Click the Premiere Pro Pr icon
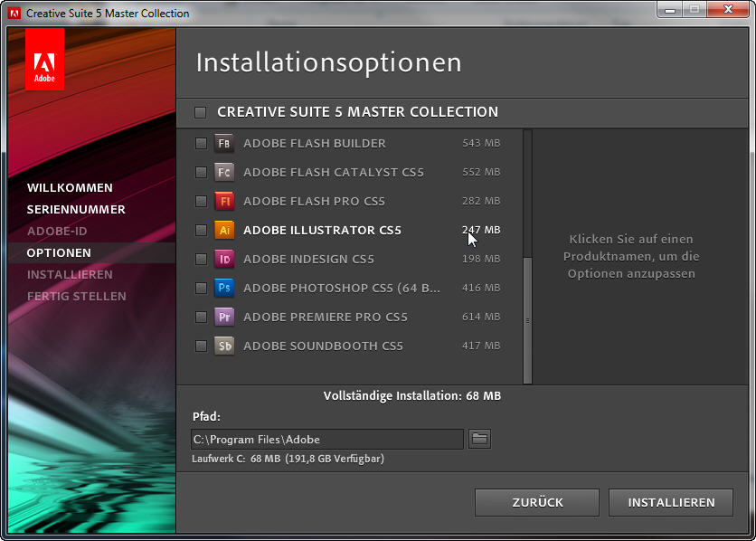 coord(224,317)
